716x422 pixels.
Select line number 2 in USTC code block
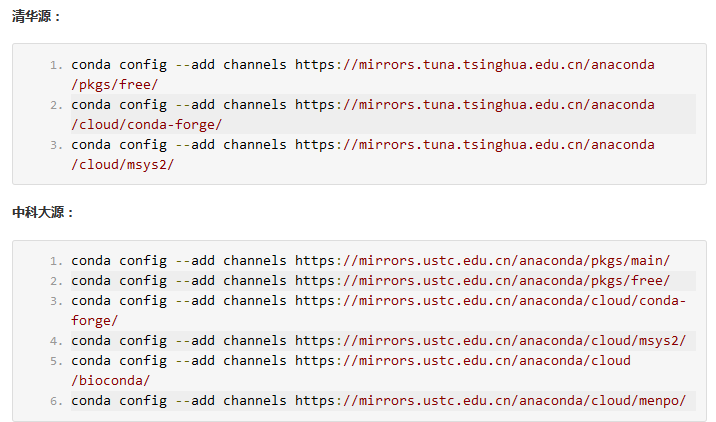point(56,281)
